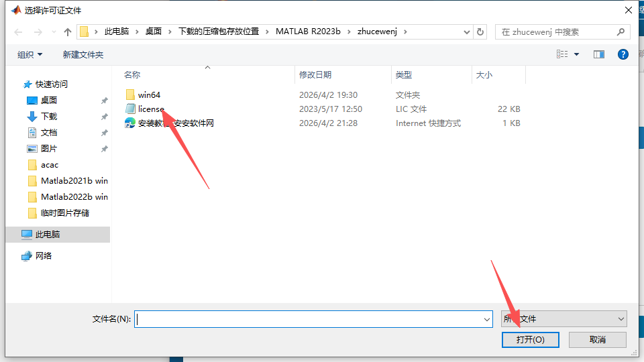Navigate to 下载的压缩包存放位置 in address bar
644x362 pixels.
click(x=219, y=32)
